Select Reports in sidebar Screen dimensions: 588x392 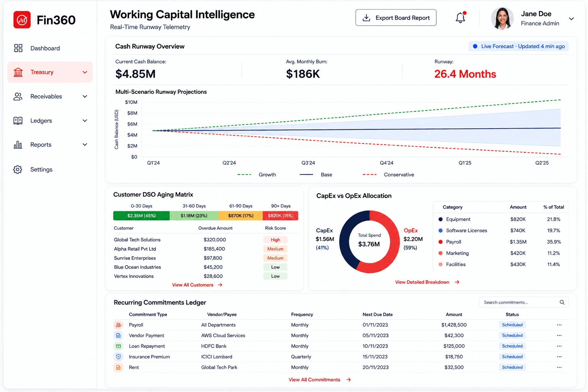coord(50,145)
